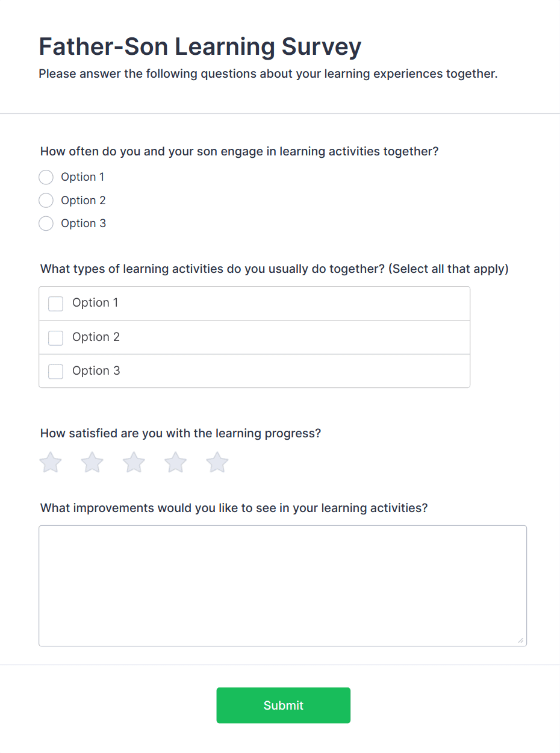Choose Option 2 radio button
Image resolution: width=560 pixels, height=753 pixels.
(x=46, y=200)
